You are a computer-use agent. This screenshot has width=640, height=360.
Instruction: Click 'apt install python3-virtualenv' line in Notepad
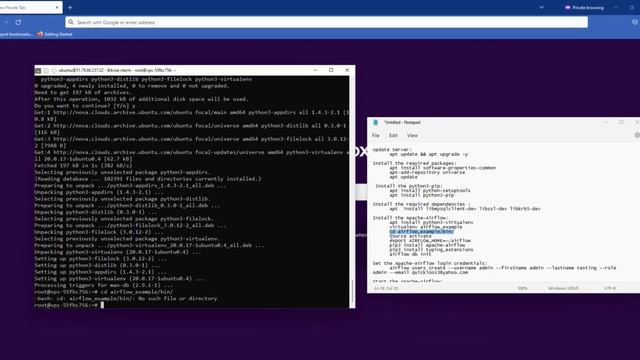[x=431, y=222]
